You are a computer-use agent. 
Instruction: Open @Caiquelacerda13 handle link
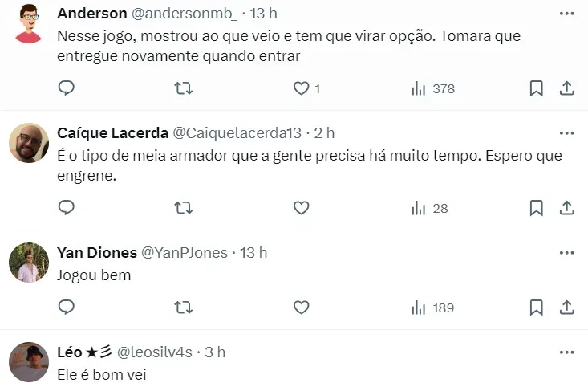[x=237, y=132]
